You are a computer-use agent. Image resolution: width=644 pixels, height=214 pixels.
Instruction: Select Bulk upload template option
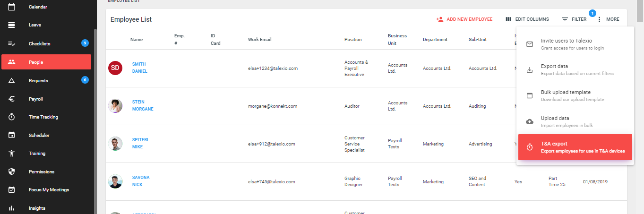(574, 95)
